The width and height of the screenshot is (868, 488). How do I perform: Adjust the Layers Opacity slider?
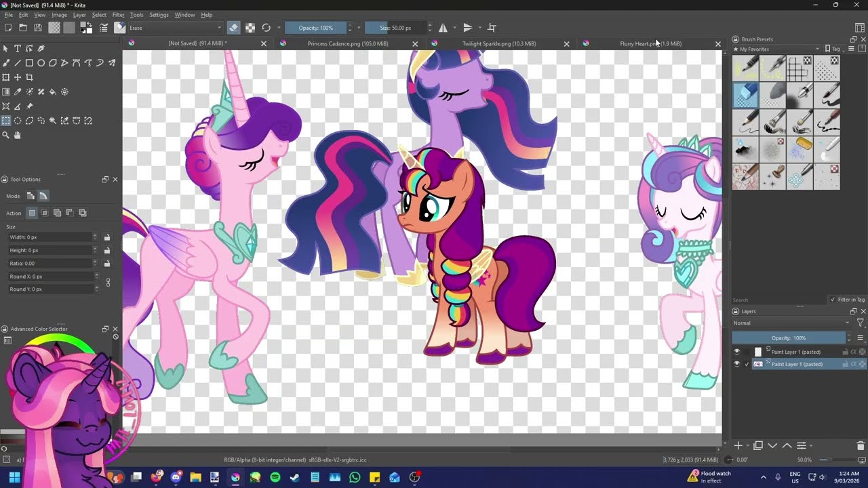pos(789,338)
